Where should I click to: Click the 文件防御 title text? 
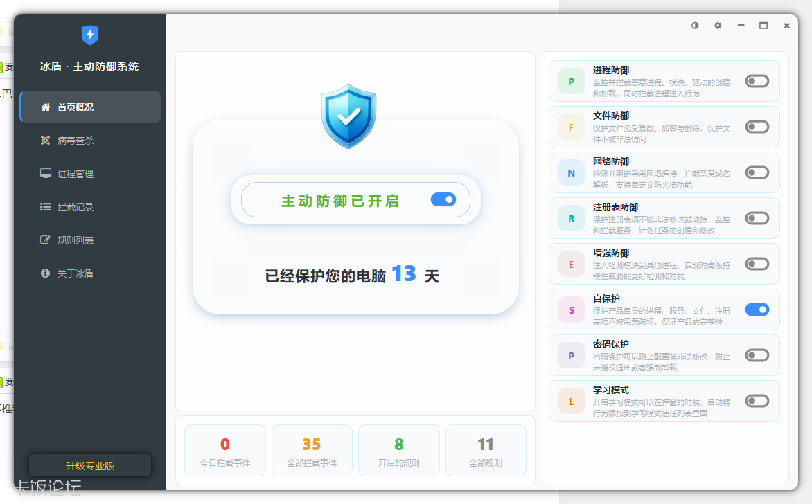pyautogui.click(x=611, y=116)
